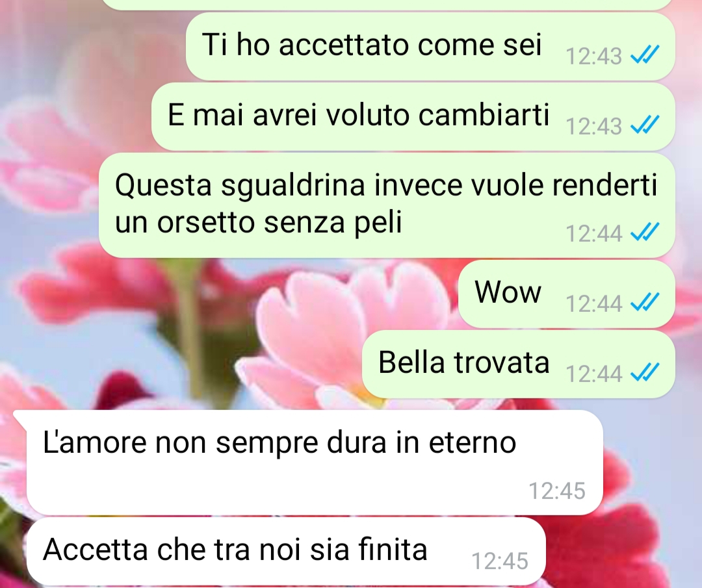The width and height of the screenshot is (702, 588).
Task: Tap the blue ticks next to 'Wow'
Action: 645,302
